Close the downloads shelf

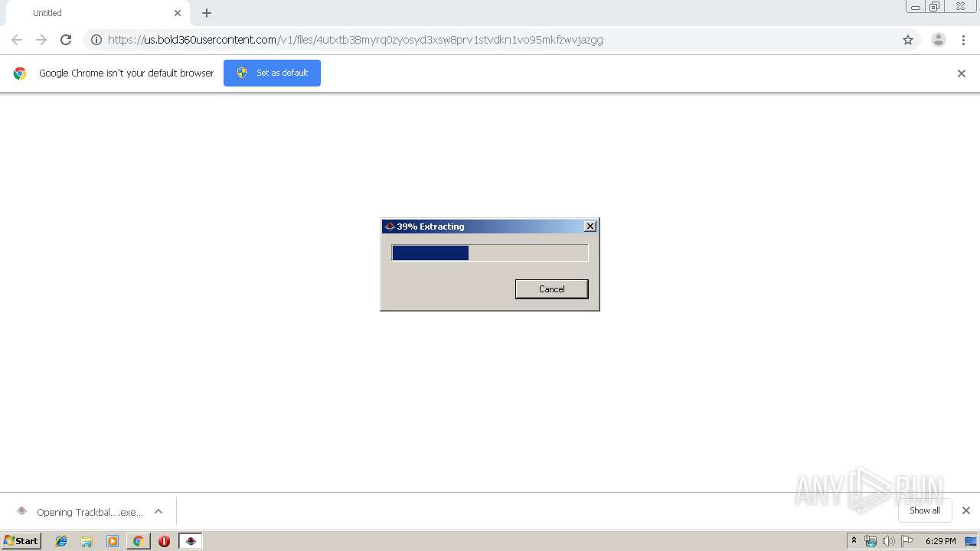(966, 510)
